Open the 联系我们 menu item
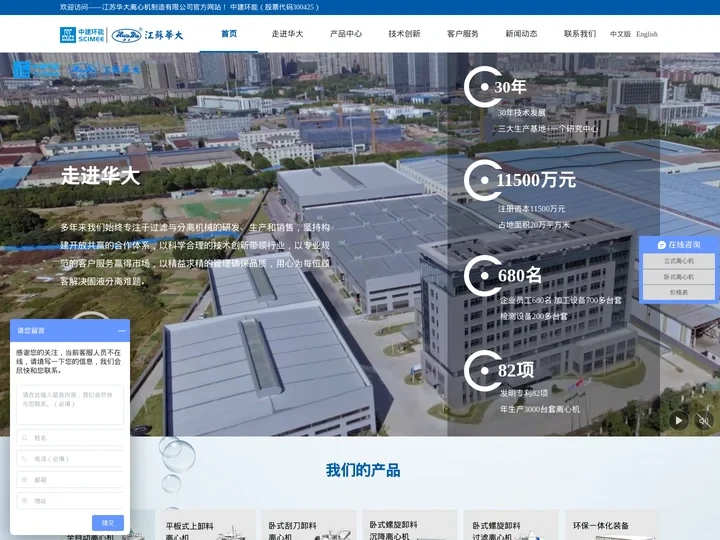The height and width of the screenshot is (540, 720). pyautogui.click(x=579, y=34)
